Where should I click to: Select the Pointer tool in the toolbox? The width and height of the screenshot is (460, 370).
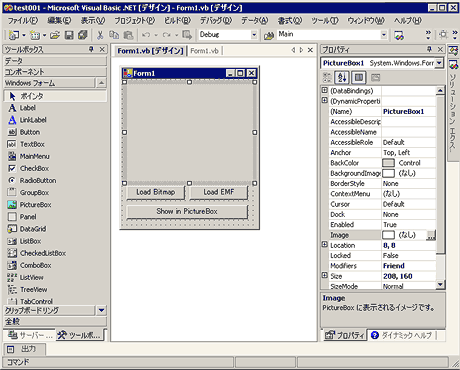(x=55, y=96)
